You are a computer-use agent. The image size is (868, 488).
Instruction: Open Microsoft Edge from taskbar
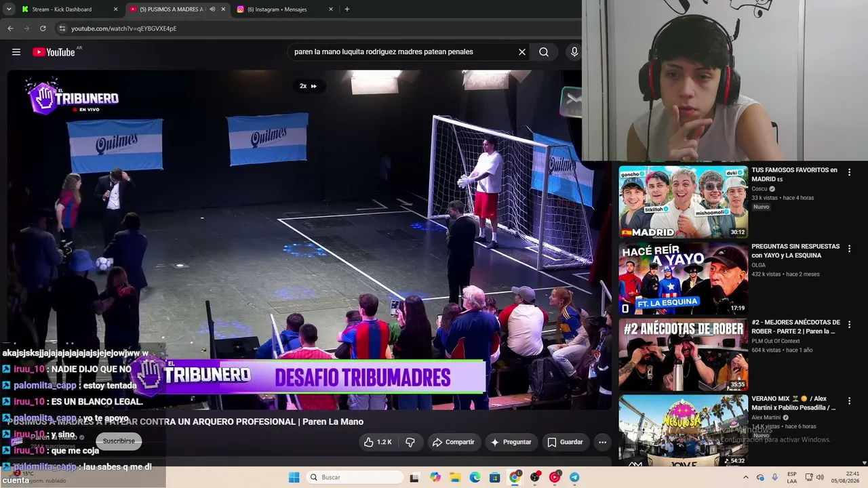[x=475, y=477]
